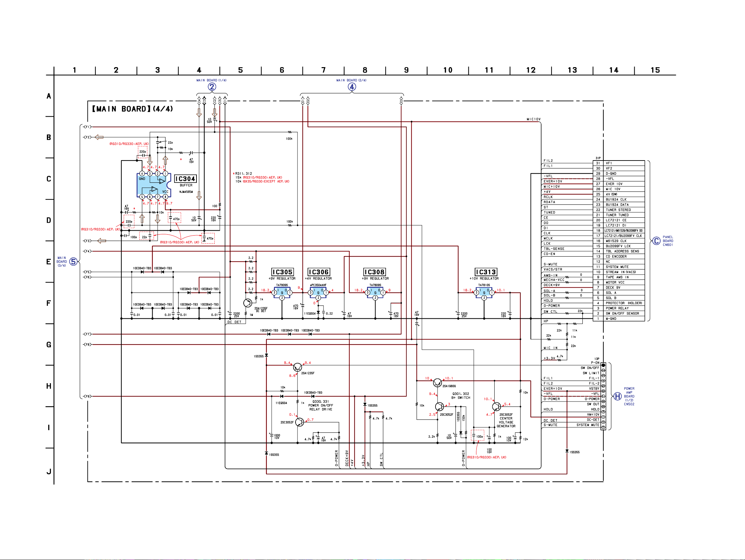Click the circled H Power Amp Board marker

[617, 396]
